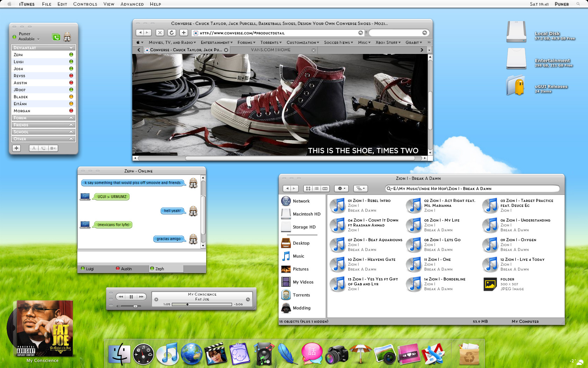Seek on the track progress bar
The image size is (588, 368).
pos(202,304)
